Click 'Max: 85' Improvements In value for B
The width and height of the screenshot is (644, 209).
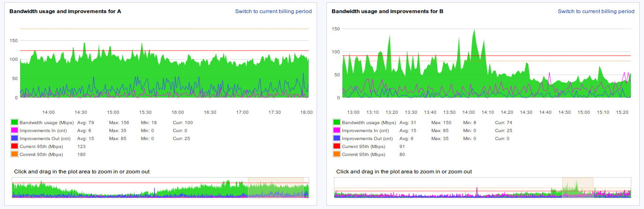coord(440,131)
